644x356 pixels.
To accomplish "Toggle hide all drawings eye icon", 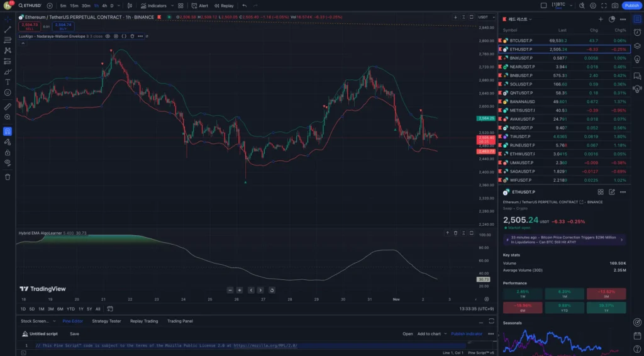I will (x=8, y=163).
